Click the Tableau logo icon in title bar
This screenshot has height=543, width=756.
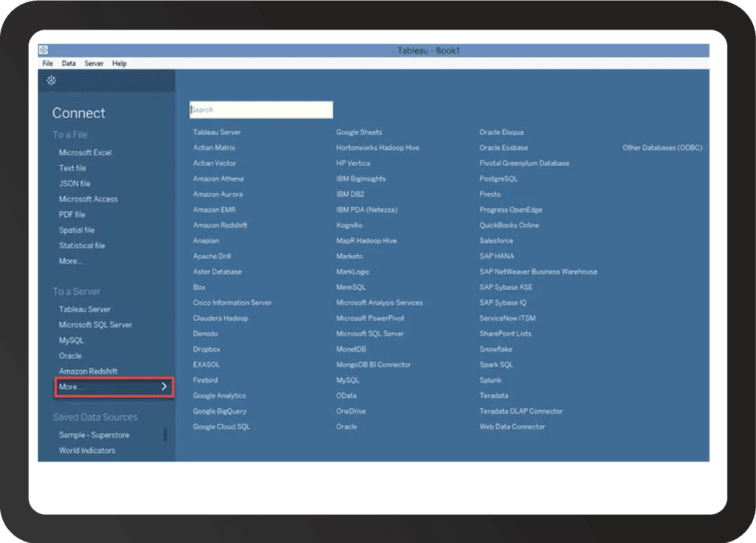(x=44, y=50)
